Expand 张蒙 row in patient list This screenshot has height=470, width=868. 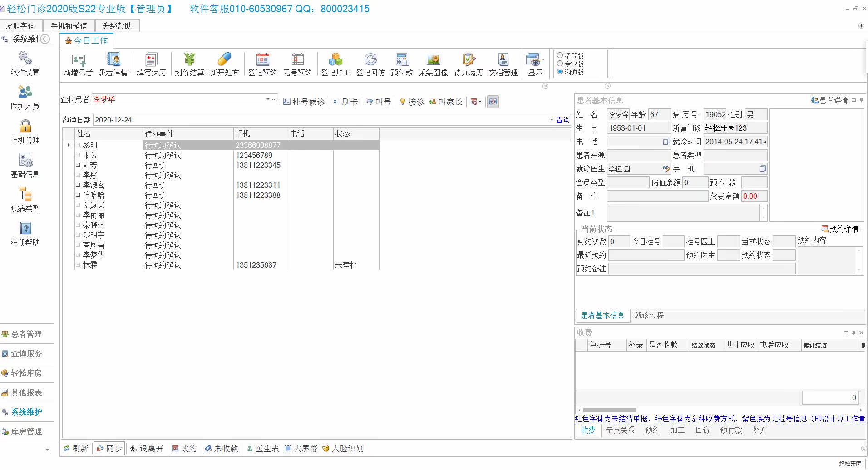(x=78, y=155)
